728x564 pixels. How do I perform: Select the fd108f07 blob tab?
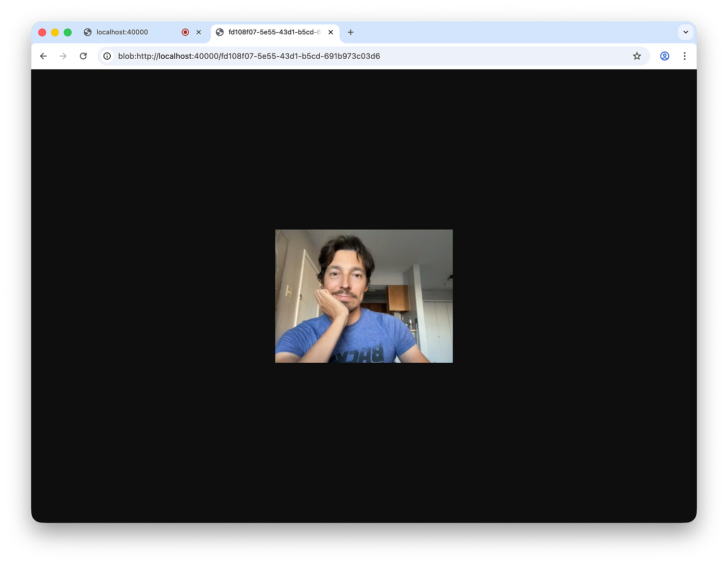275,32
